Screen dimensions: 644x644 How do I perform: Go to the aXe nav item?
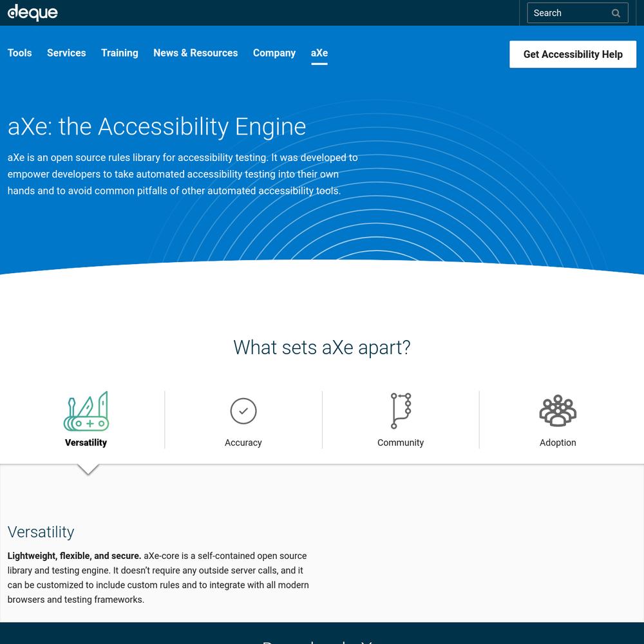point(319,53)
